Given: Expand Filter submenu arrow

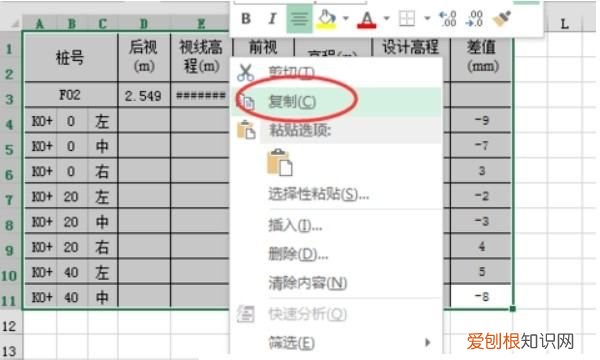Looking at the screenshot, I should (427, 342).
